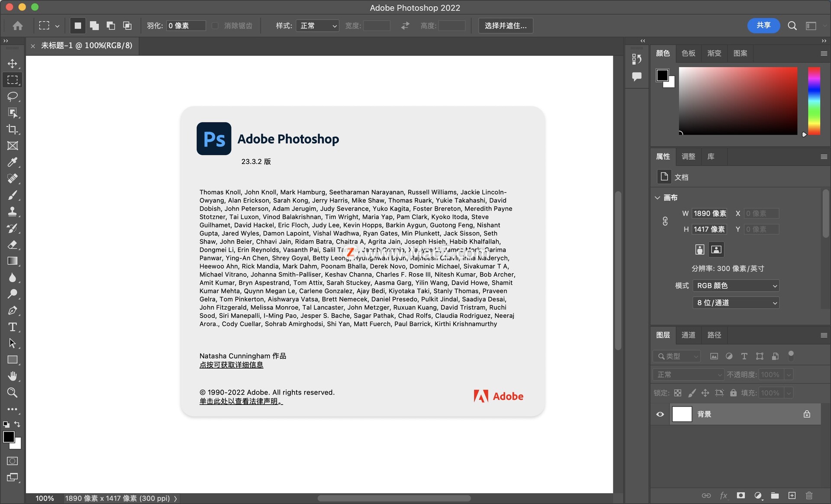Select the Gradient tool
The width and height of the screenshot is (831, 504).
pos(13,261)
